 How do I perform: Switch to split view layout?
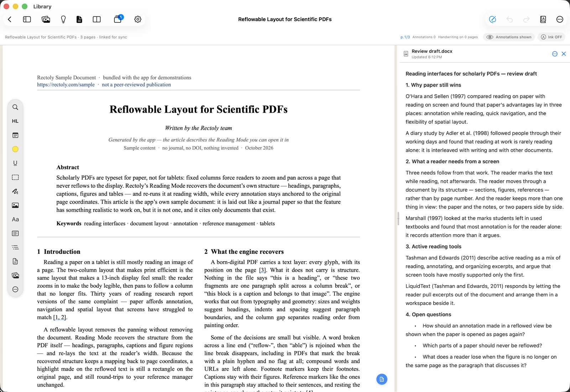(97, 19)
